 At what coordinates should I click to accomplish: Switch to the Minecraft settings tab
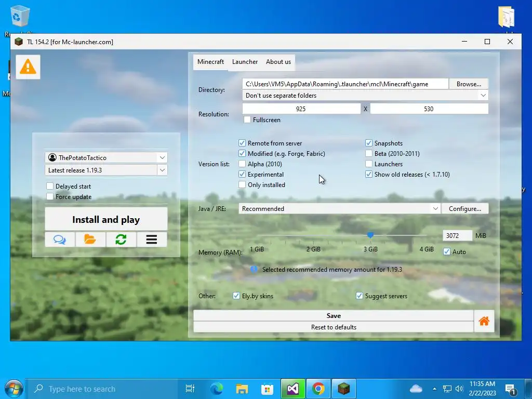point(211,62)
